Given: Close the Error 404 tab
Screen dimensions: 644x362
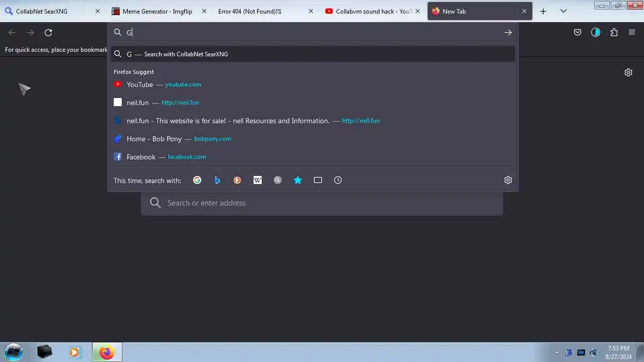Looking at the screenshot, I should pyautogui.click(x=311, y=11).
